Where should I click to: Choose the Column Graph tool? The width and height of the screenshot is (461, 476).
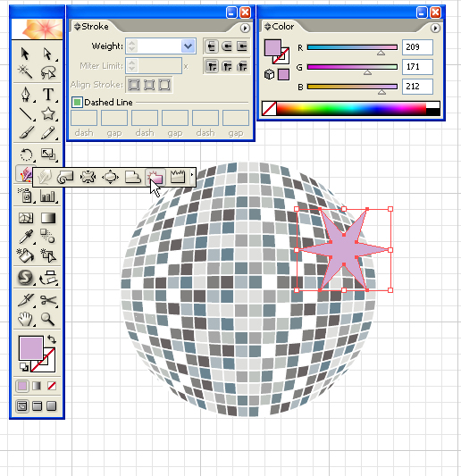point(48,196)
